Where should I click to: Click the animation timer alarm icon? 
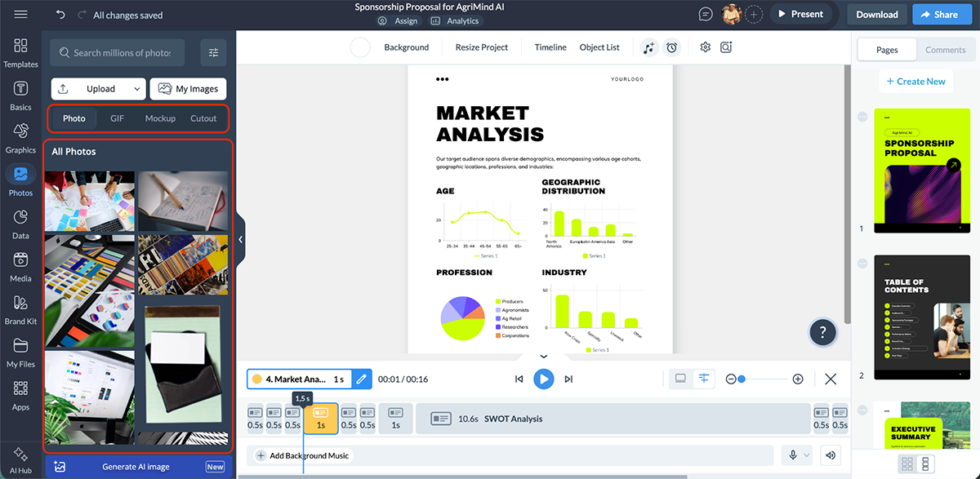671,47
